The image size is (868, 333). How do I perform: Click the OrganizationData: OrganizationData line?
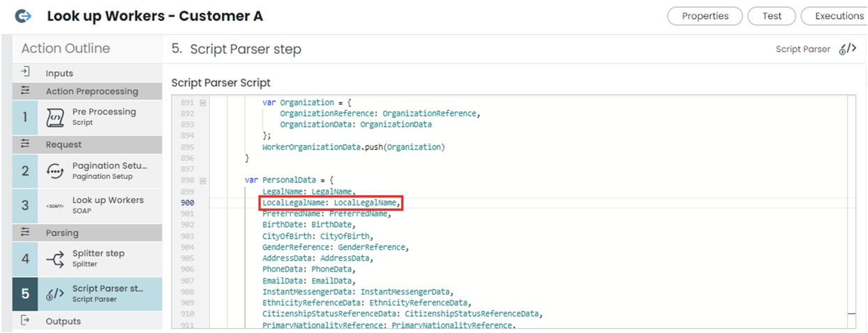pyautogui.click(x=356, y=125)
